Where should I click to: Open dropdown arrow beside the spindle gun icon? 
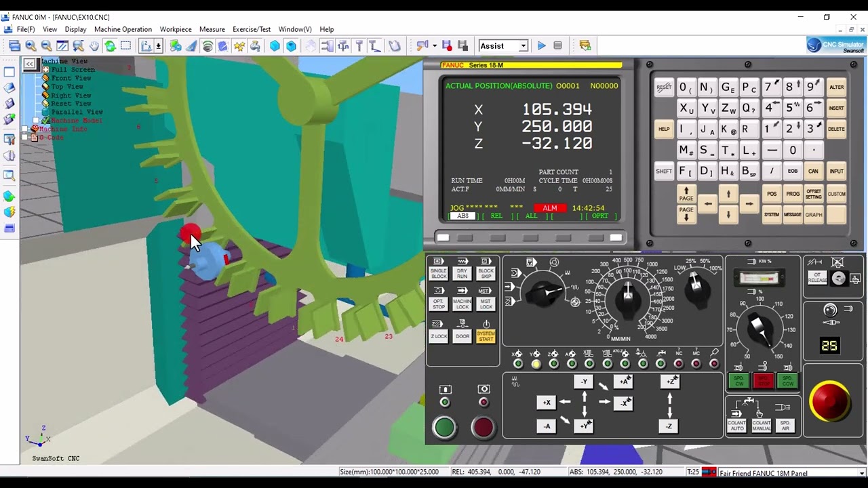[434, 46]
